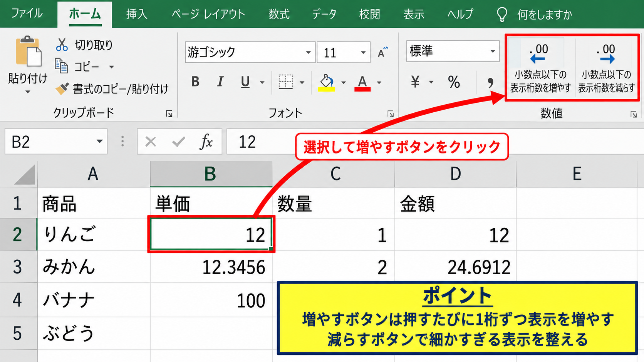
Task: Open the 游ゴシック font name dropdown
Action: (x=308, y=52)
